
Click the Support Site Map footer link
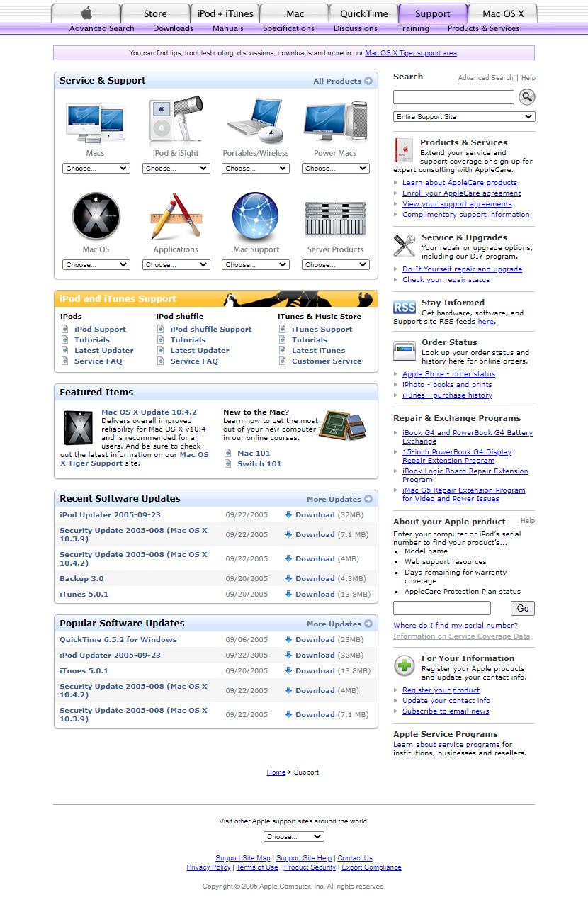(x=243, y=858)
